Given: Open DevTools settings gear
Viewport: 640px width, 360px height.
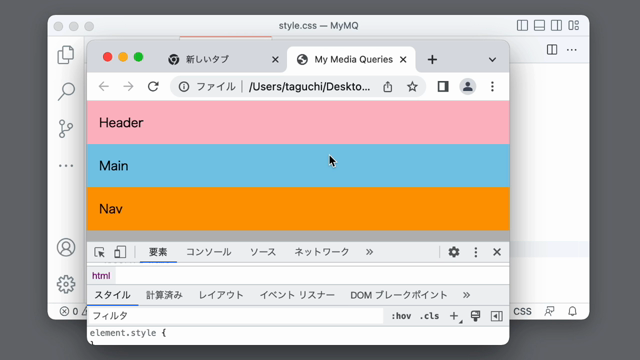Looking at the screenshot, I should pos(454,252).
